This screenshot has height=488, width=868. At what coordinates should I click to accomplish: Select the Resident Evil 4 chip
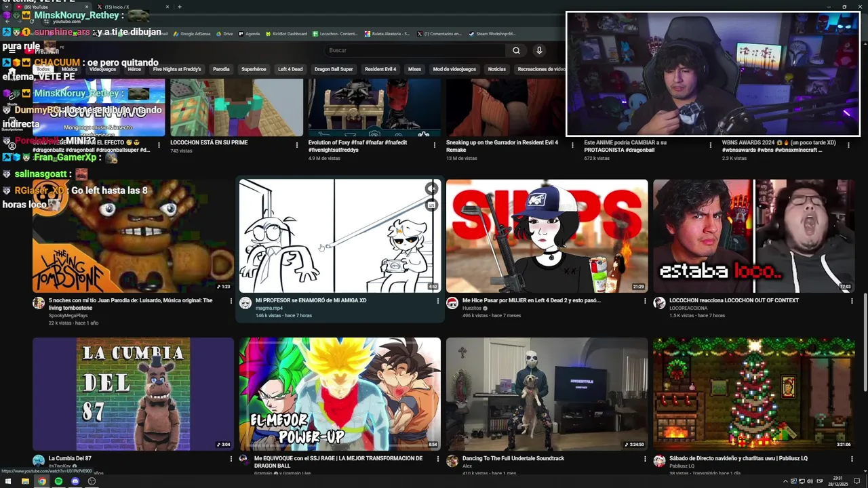[x=380, y=69]
